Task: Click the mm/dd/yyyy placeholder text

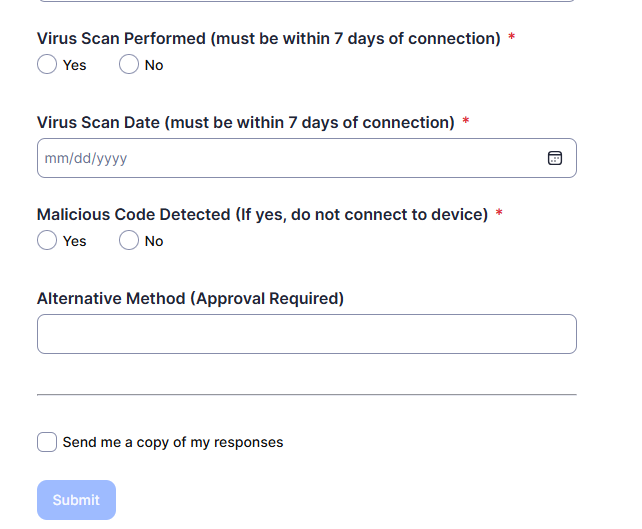Action: pyautogui.click(x=86, y=158)
